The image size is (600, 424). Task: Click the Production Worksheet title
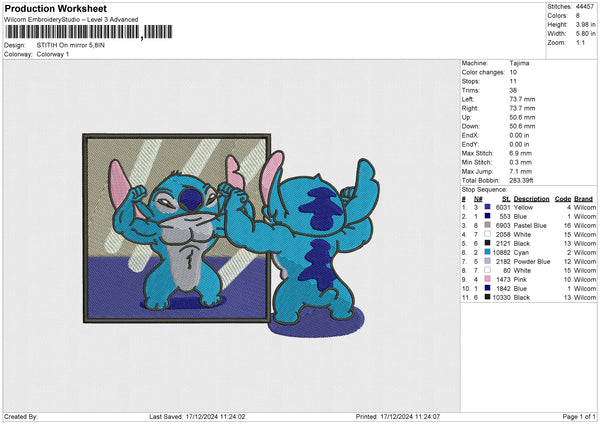[x=55, y=8]
